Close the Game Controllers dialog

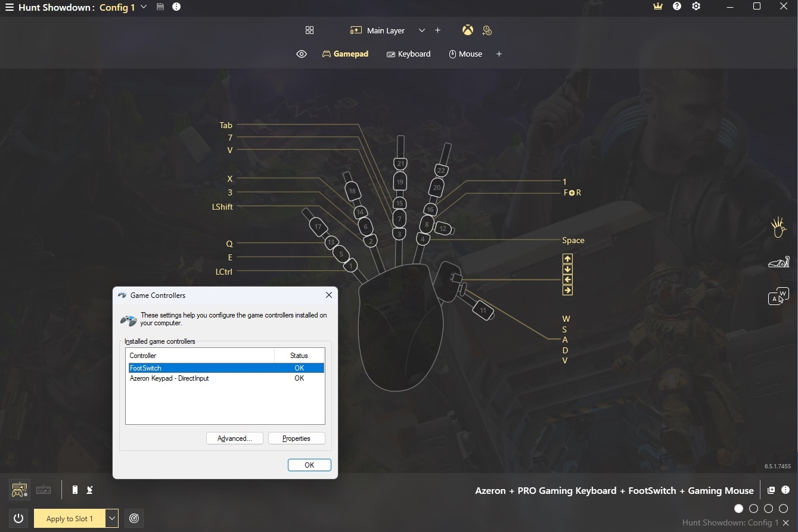328,295
